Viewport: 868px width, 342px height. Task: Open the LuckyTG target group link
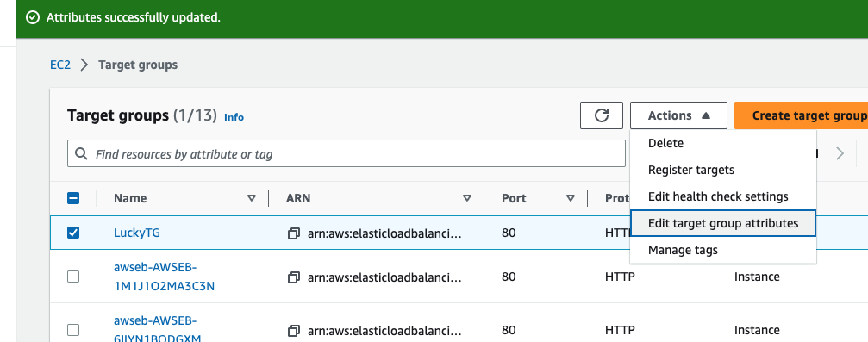(x=137, y=233)
